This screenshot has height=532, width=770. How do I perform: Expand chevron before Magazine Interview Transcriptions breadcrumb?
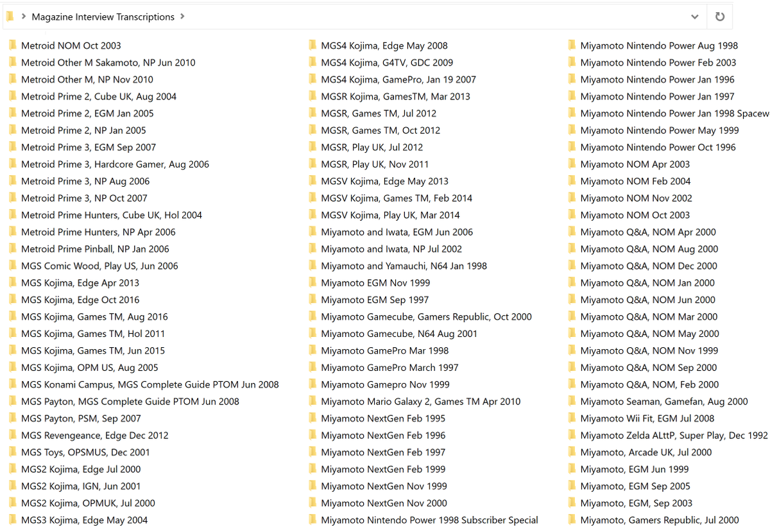(24, 17)
